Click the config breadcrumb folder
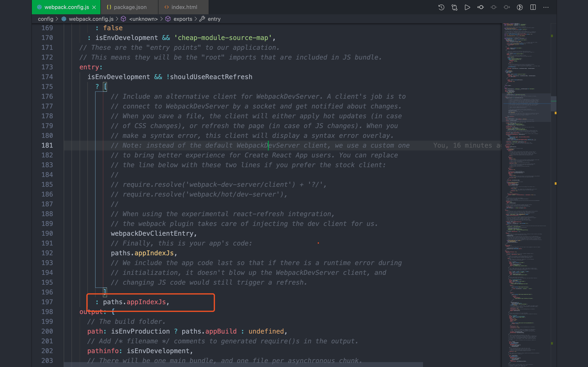Screen dimensions: 588x367 46,19
